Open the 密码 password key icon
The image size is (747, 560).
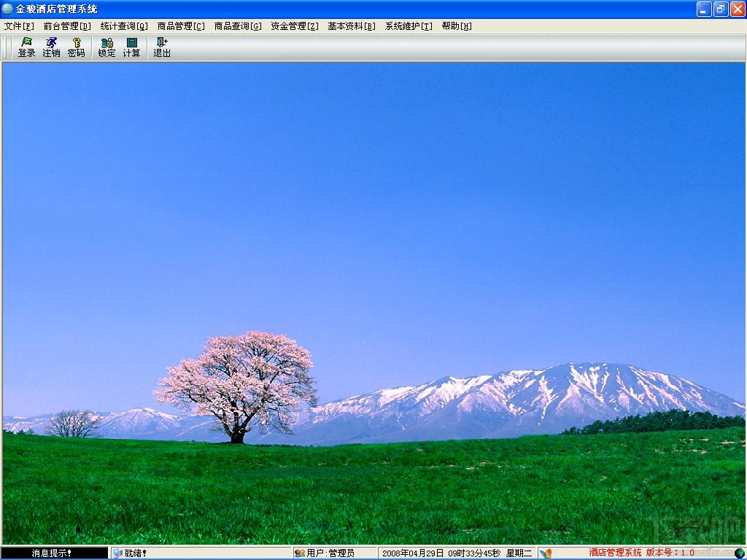76,42
